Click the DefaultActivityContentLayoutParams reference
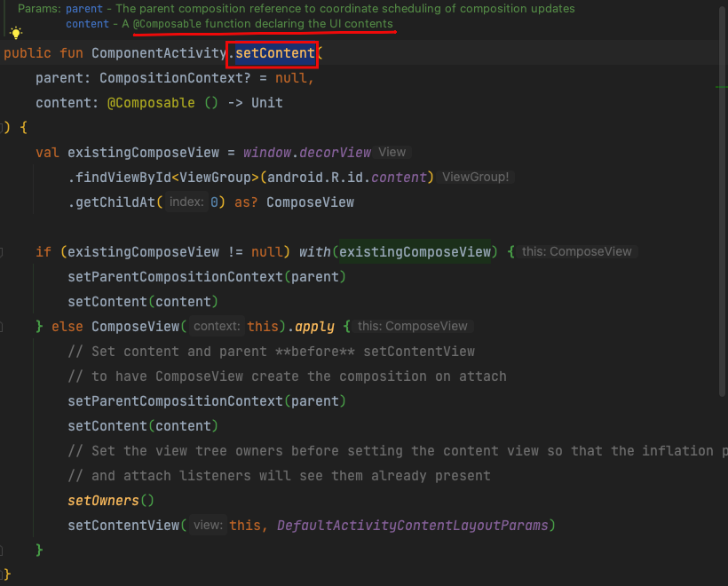728x586 pixels. click(412, 525)
